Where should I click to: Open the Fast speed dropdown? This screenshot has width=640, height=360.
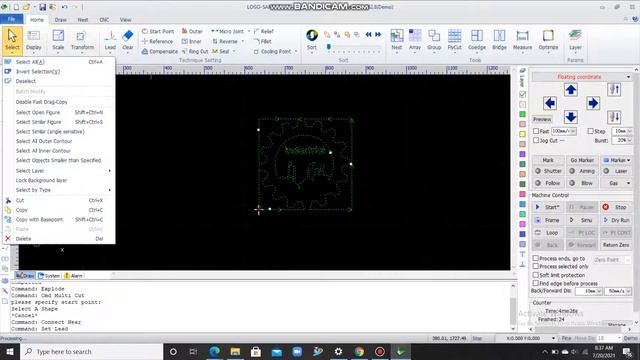[x=573, y=131]
